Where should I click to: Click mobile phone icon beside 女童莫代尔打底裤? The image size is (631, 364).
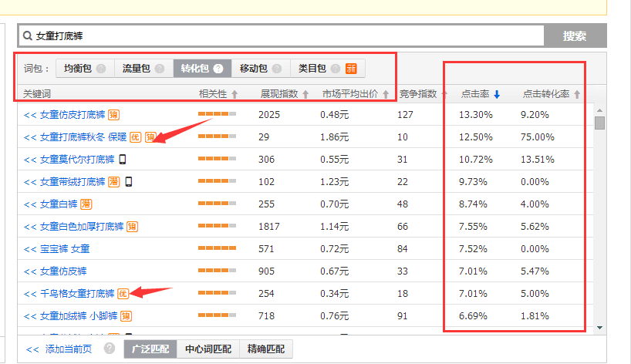(x=123, y=160)
